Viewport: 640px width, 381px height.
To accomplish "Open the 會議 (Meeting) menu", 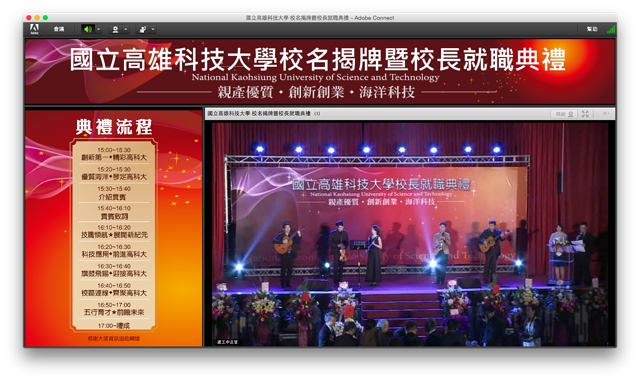I will pyautogui.click(x=59, y=29).
